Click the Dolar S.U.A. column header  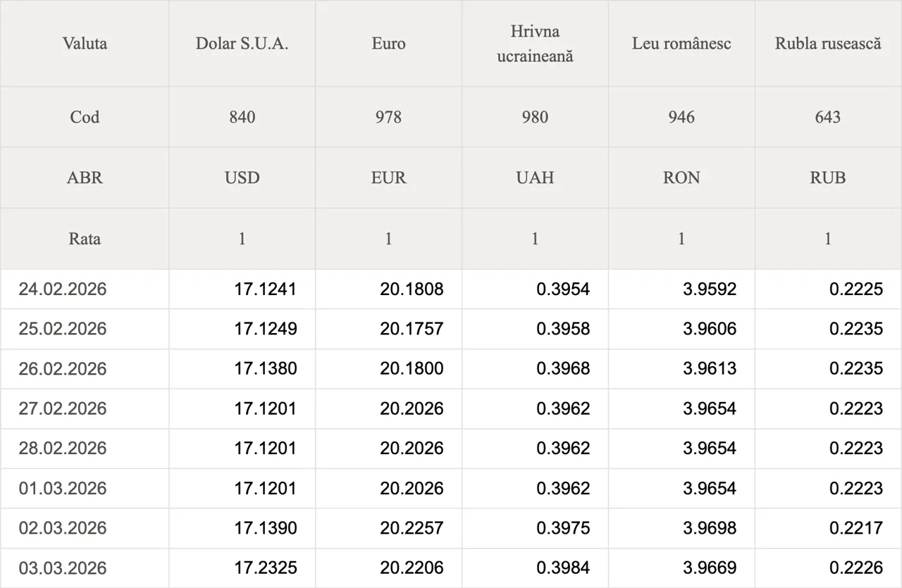coord(242,44)
